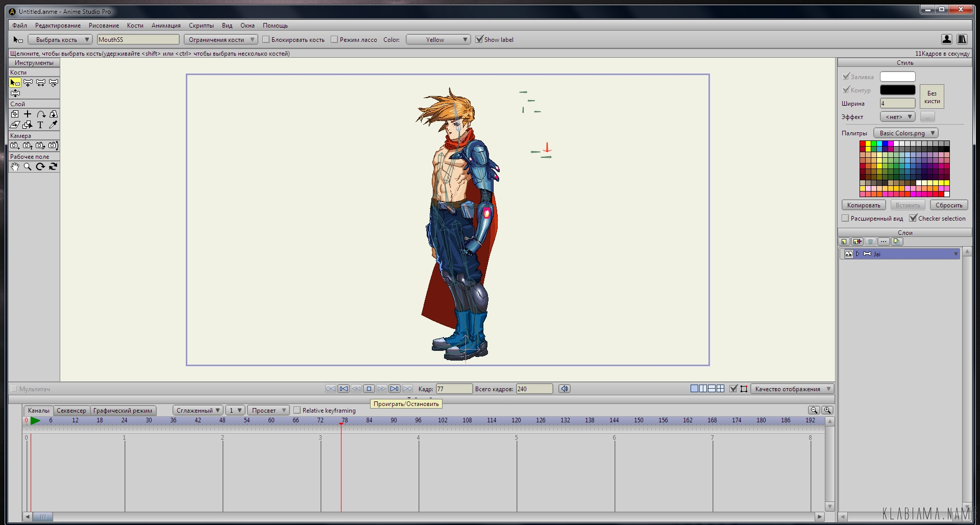Toggle Relative keyframing checkbox

tap(297, 411)
